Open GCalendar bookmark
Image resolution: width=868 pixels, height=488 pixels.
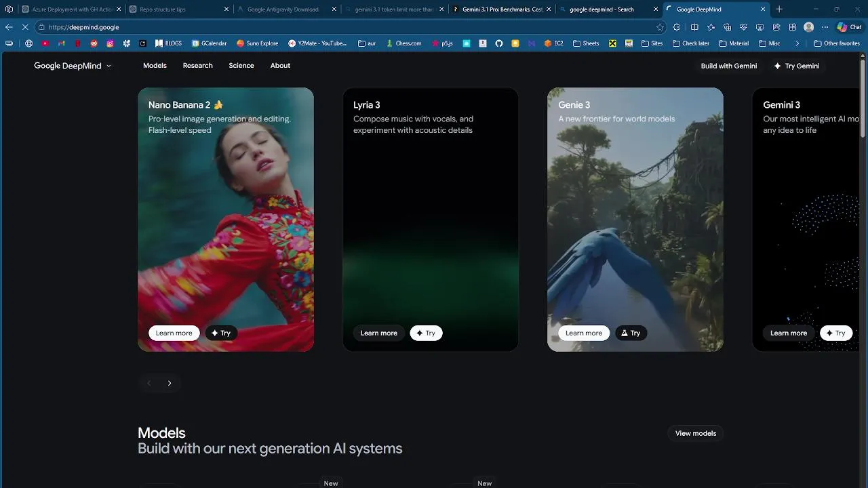pos(209,43)
